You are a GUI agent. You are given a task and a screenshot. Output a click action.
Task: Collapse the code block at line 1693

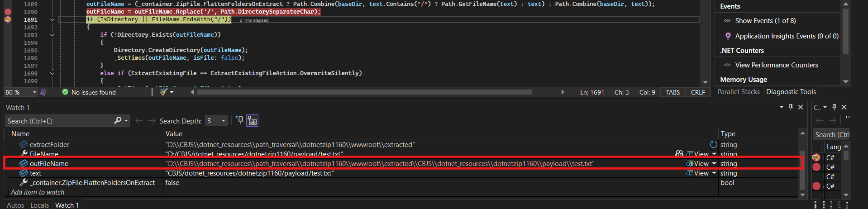click(52, 35)
